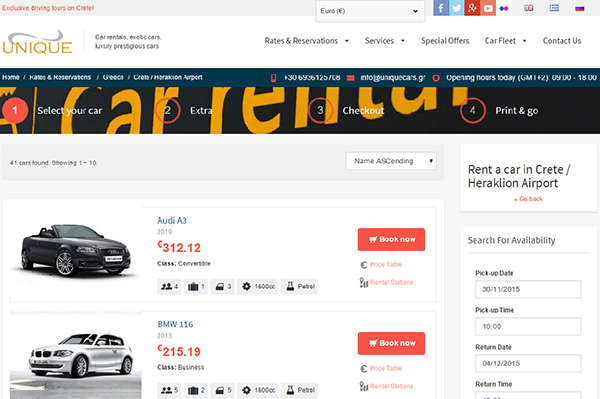Click the Go back link

tap(531, 199)
